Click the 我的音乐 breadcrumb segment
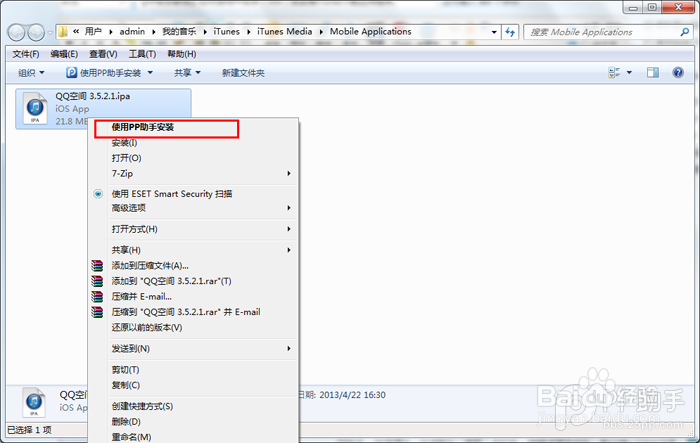 pyautogui.click(x=179, y=32)
